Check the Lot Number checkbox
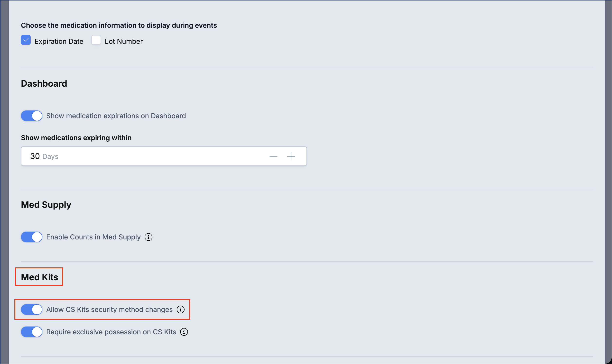This screenshot has width=612, height=364. point(96,40)
